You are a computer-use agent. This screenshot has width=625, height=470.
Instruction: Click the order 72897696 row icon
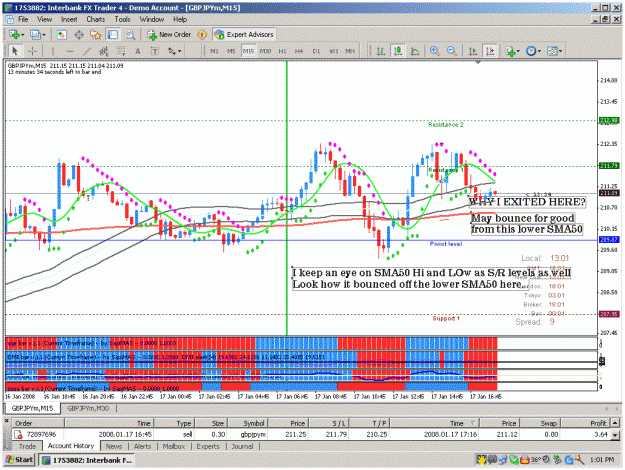[18, 435]
